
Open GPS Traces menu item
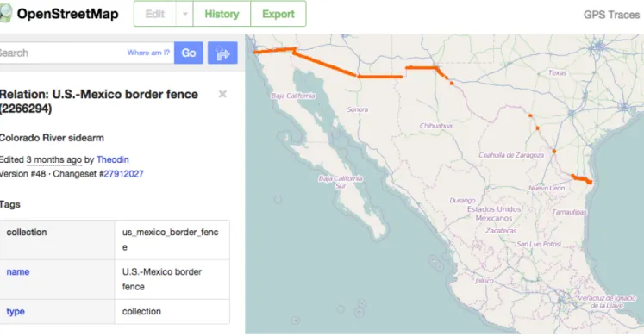pyautogui.click(x=611, y=15)
